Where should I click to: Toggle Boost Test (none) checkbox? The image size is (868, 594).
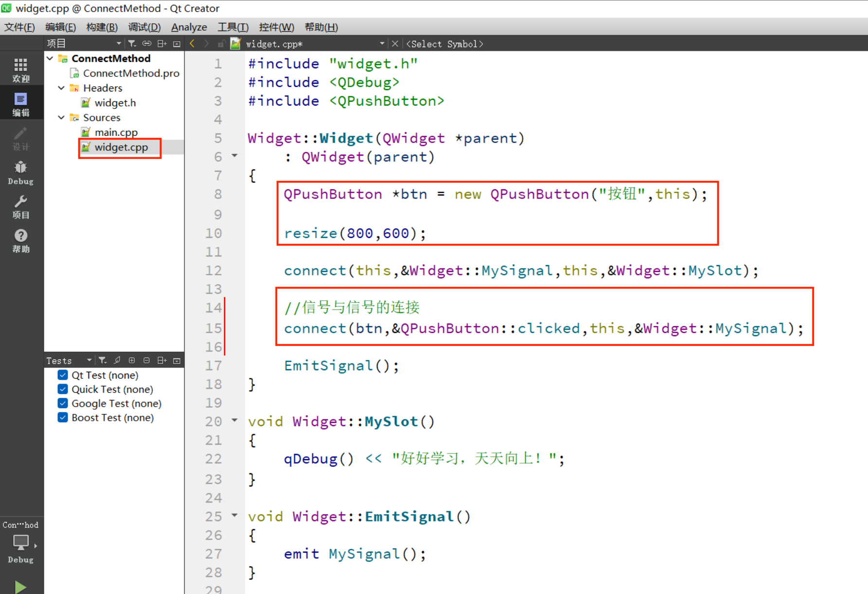coord(63,417)
